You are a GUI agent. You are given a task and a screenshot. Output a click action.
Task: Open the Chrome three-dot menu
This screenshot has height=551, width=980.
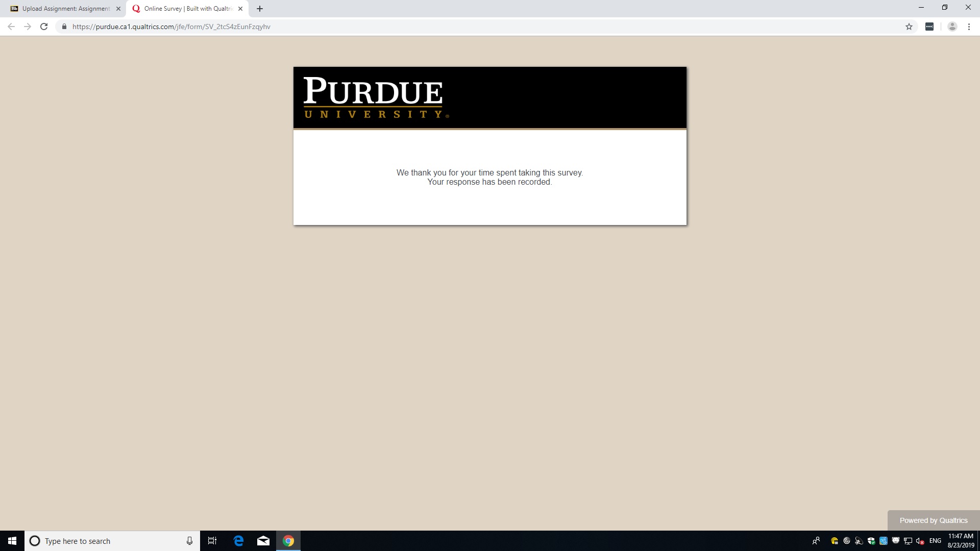pyautogui.click(x=969, y=26)
